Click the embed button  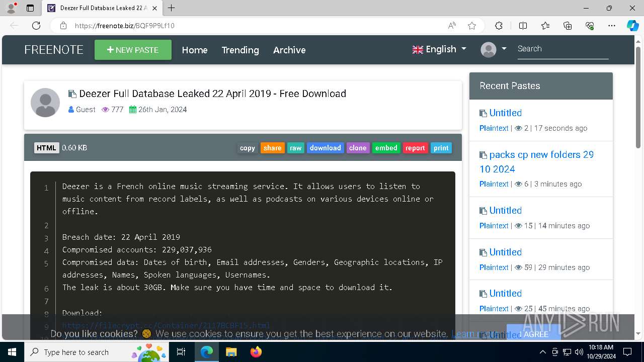tap(386, 148)
